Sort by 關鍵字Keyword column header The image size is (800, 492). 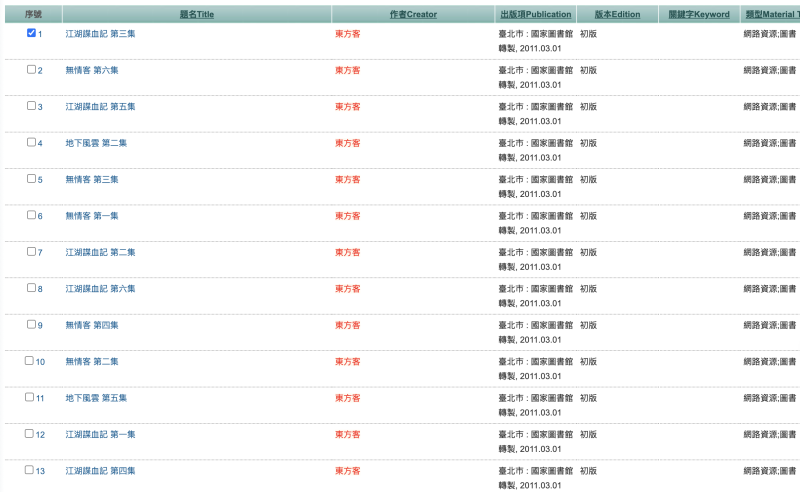[699, 15]
